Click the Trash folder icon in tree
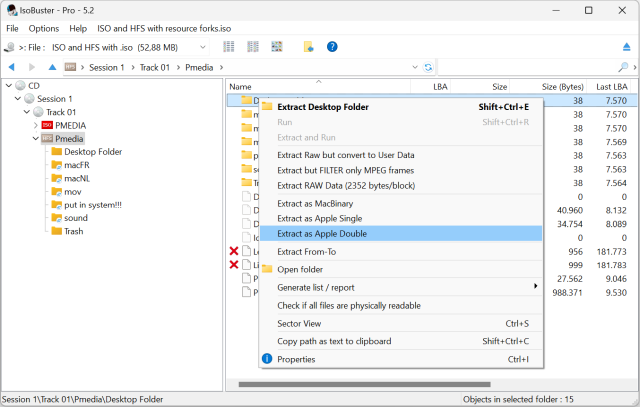 point(56,231)
